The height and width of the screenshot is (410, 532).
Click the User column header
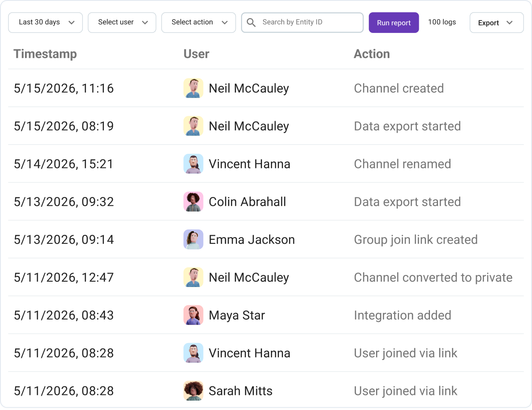196,54
